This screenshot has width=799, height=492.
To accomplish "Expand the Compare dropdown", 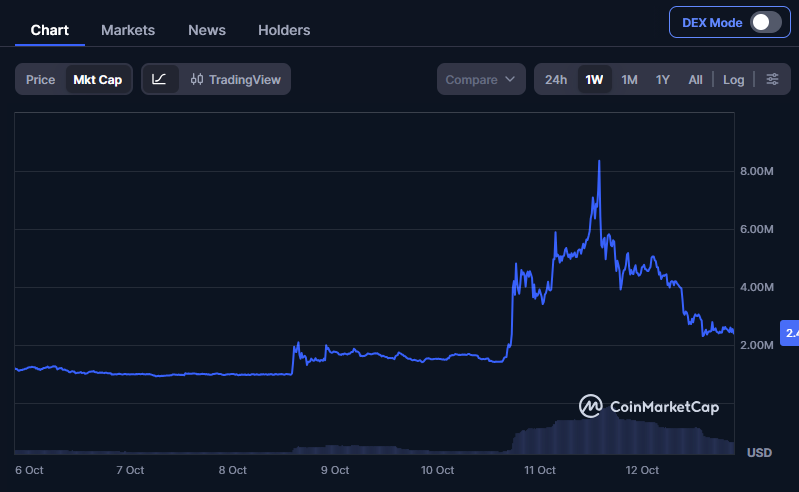I will 481,79.
